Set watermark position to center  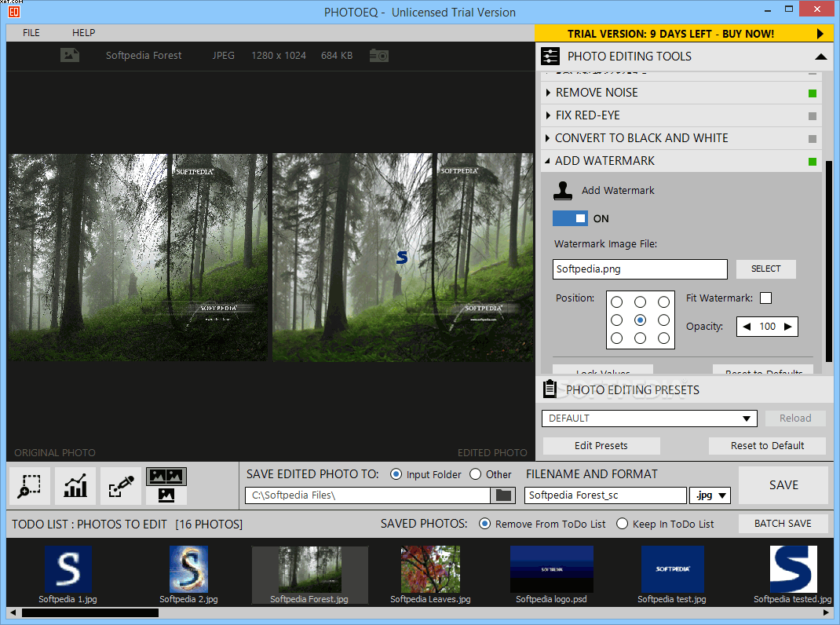(640, 320)
